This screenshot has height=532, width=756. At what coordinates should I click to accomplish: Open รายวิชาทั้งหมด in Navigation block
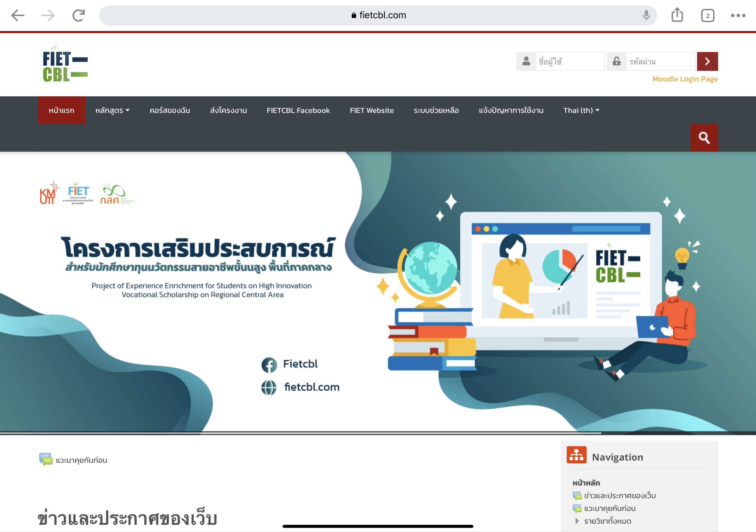click(607, 521)
